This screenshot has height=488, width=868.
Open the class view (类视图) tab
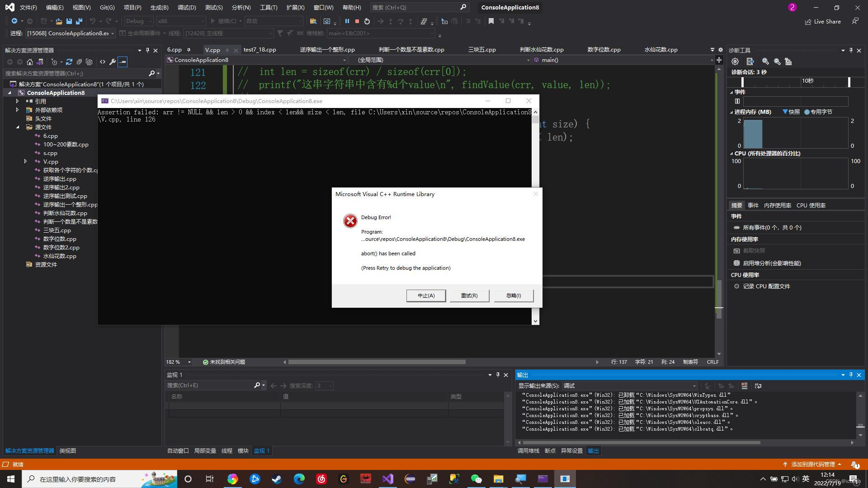[68, 450]
